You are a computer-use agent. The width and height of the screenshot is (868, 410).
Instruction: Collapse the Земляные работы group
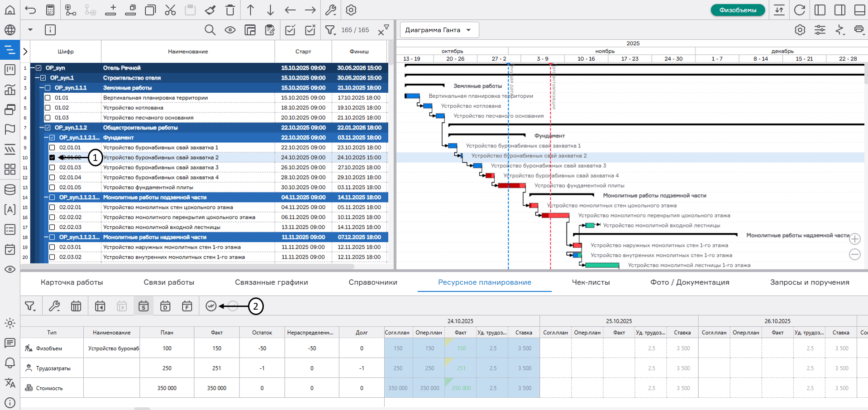click(42, 88)
